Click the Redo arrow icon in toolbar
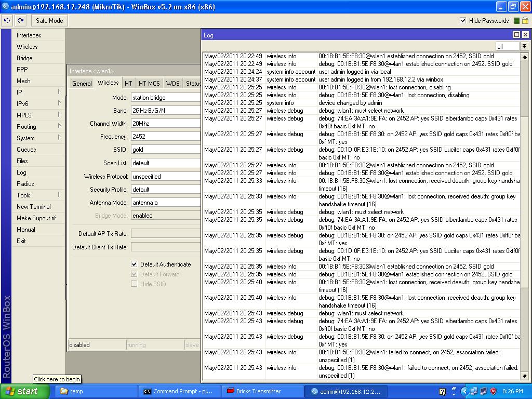 point(20,21)
